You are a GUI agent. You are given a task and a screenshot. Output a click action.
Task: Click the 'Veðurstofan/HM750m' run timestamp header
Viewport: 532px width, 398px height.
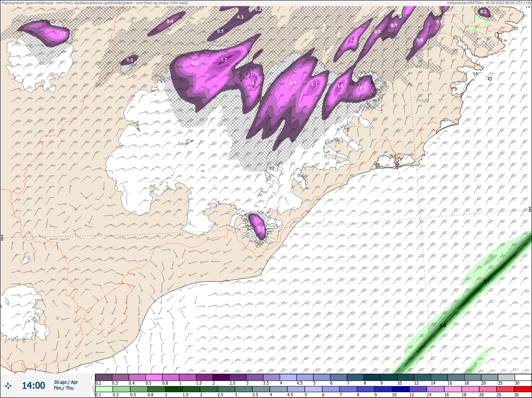(x=489, y=2)
